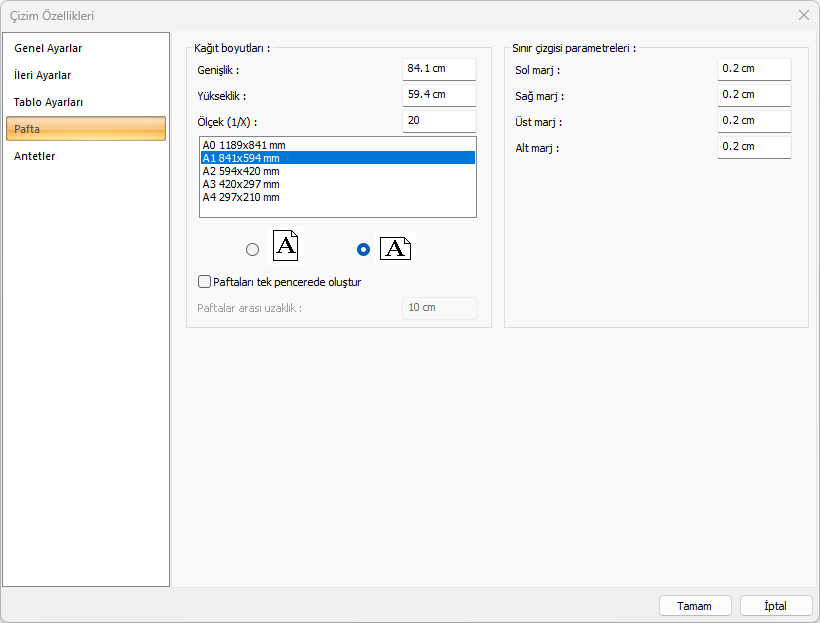Select A4 297x210 mm paper size

coord(241,197)
